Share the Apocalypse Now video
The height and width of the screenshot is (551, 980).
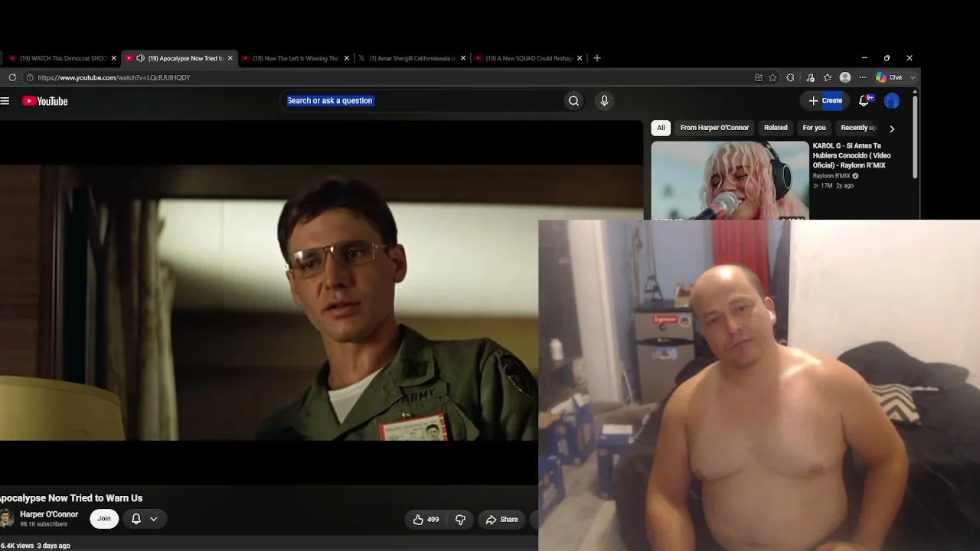pyautogui.click(x=502, y=520)
